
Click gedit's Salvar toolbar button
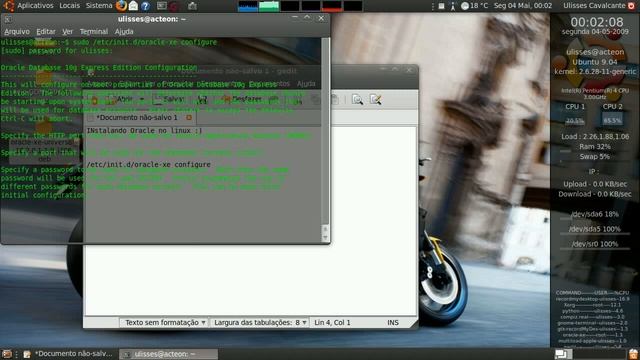[x=169, y=99]
